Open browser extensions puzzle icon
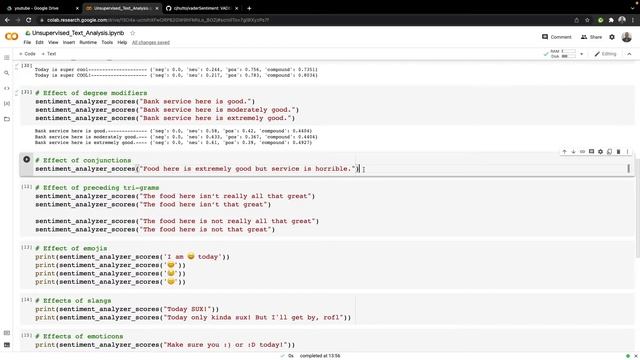The height and width of the screenshot is (360, 640). click(x=611, y=20)
